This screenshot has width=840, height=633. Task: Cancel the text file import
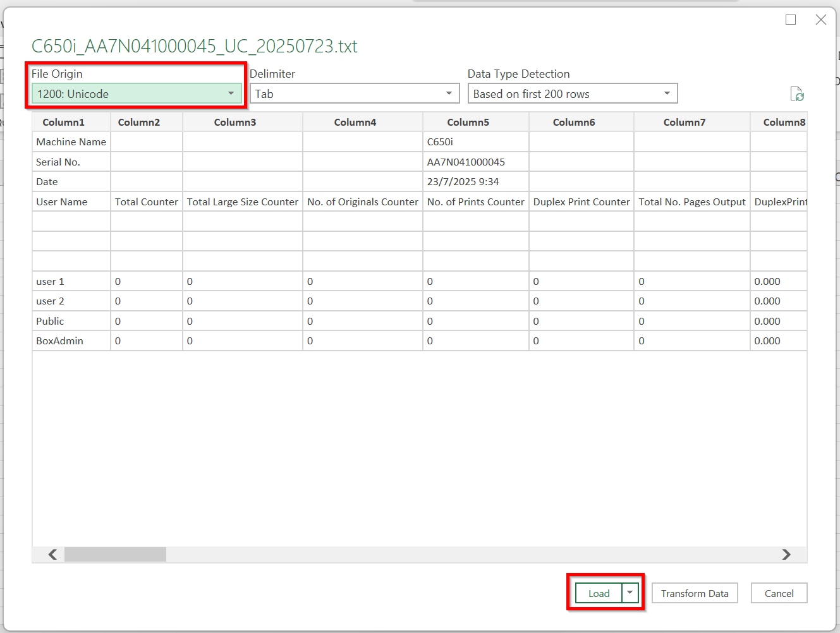pos(779,593)
